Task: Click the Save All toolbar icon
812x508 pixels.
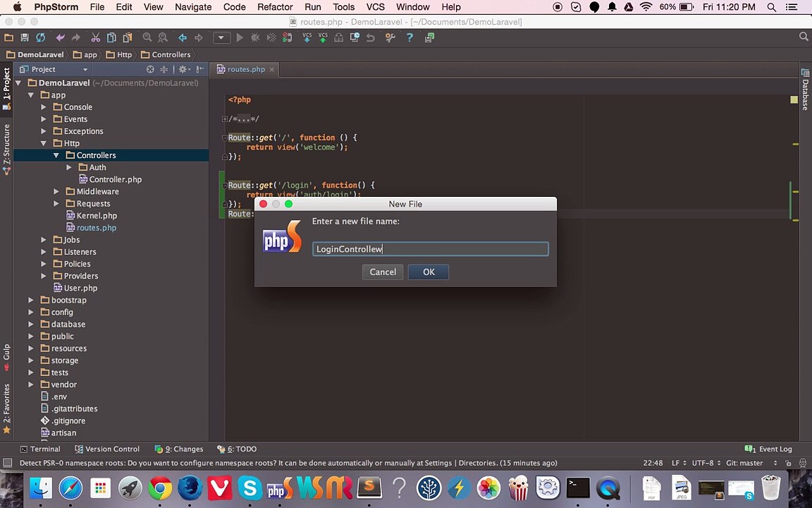Action: pyautogui.click(x=25, y=37)
